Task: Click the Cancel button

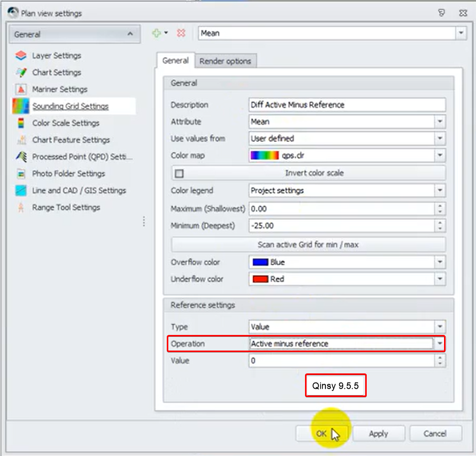Action: (435, 434)
